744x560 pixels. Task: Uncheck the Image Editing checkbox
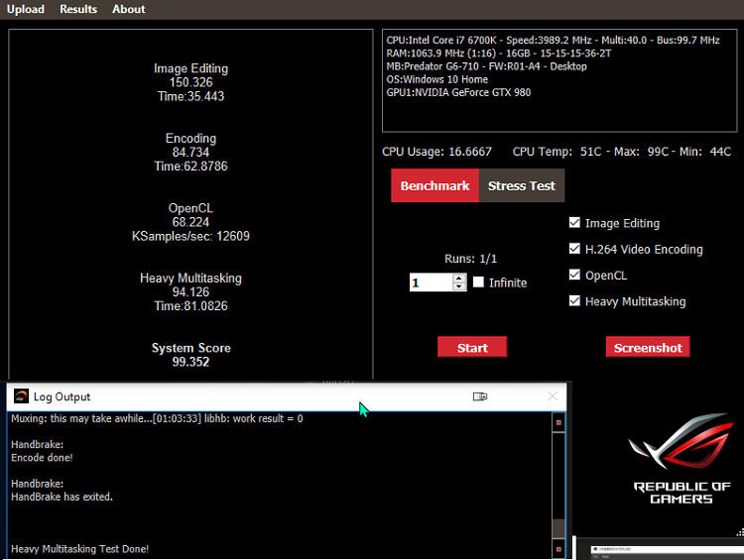pos(574,222)
